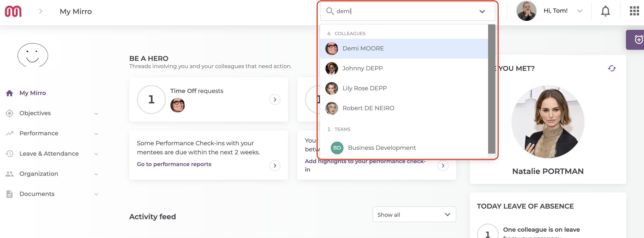This screenshot has height=238, width=644.
Task: Click the Leave & Attendance clock icon
Action: tap(9, 153)
